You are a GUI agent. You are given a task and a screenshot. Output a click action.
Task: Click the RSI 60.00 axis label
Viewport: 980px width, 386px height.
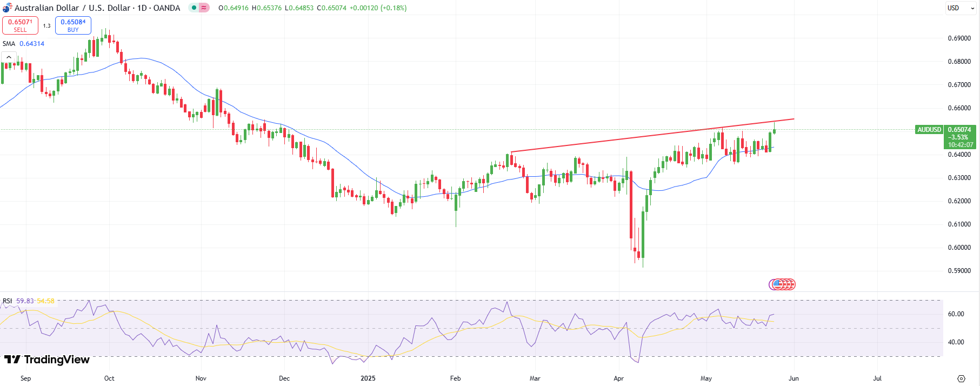[956, 314]
